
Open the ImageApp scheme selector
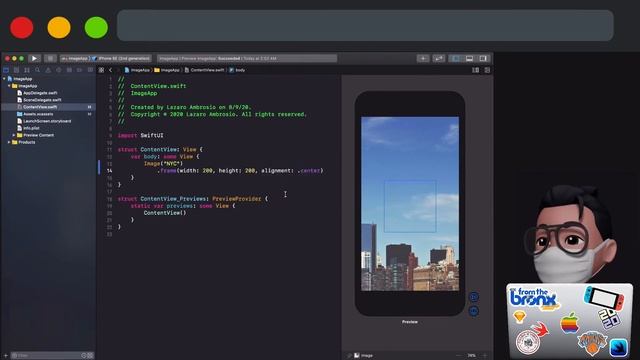click(x=75, y=58)
